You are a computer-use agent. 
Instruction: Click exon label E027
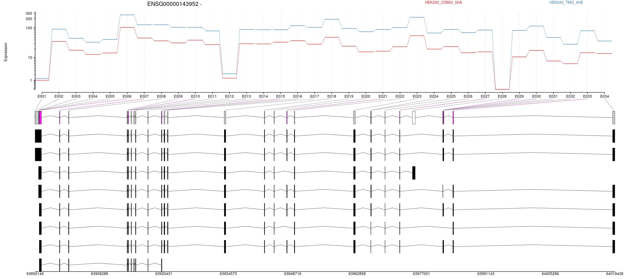pyautogui.click(x=485, y=96)
